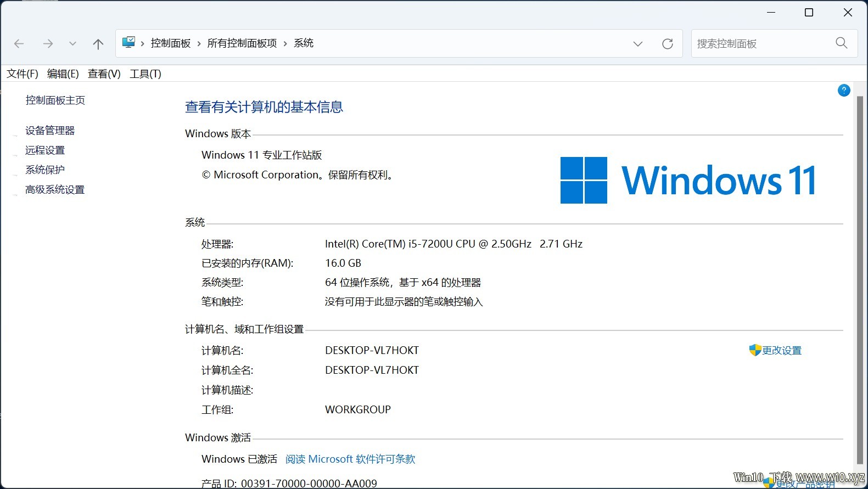Click 更改设置 shield link
868x489 pixels.
pyautogui.click(x=775, y=350)
